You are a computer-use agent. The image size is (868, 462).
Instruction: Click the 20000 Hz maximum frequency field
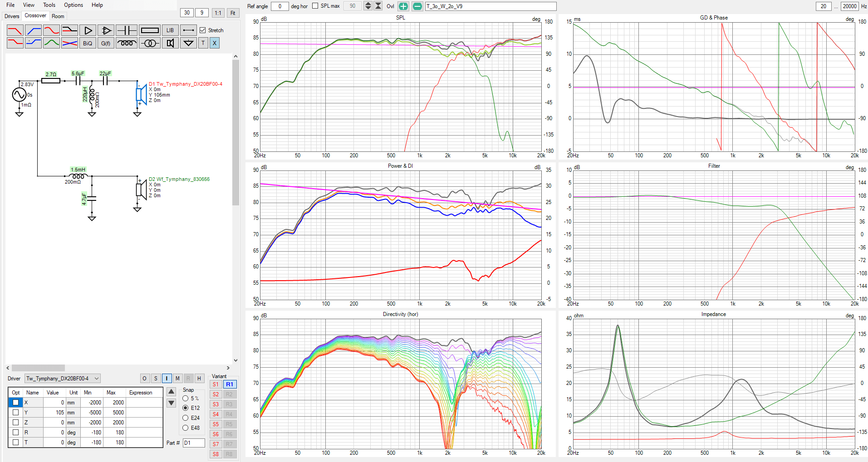tap(849, 6)
